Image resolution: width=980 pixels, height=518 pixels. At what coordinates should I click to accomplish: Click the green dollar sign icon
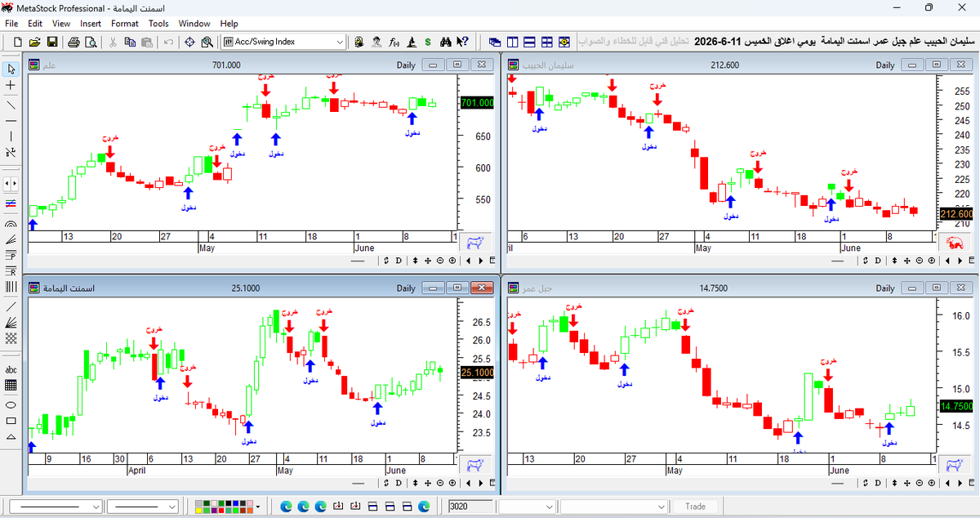[x=428, y=42]
